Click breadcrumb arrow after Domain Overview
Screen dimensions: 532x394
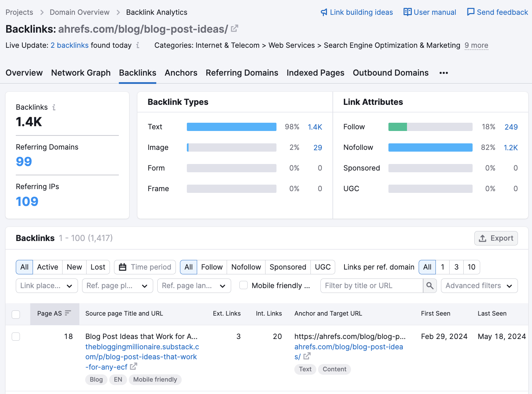coord(118,12)
